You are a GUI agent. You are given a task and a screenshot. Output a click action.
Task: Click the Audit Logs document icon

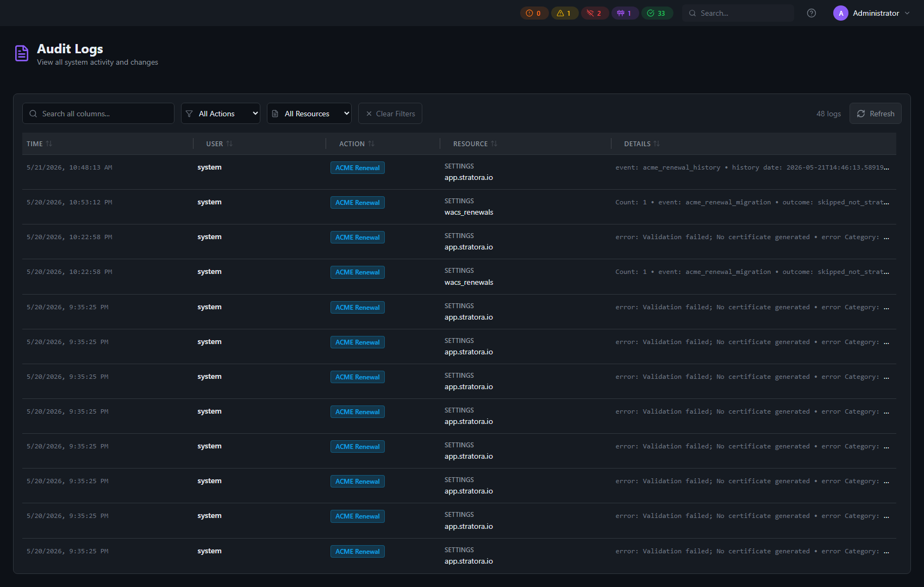coord(22,53)
